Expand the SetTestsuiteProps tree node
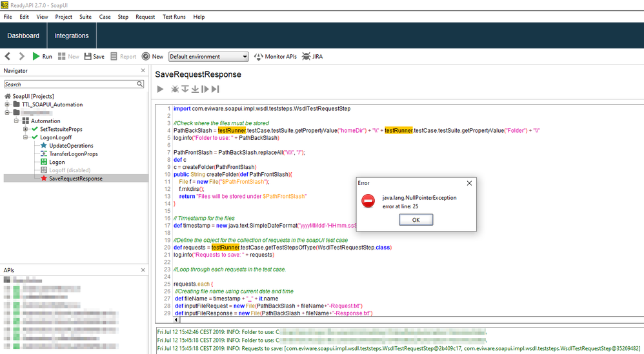 [26, 129]
